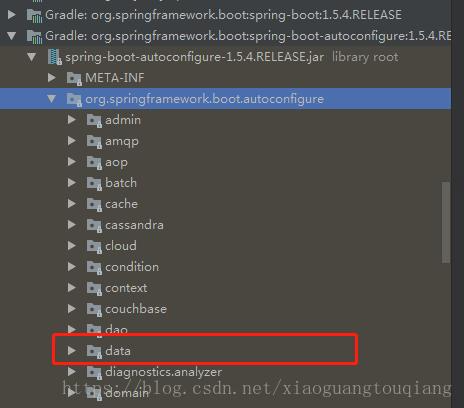Image resolution: width=464 pixels, height=408 pixels.
Task: Expand the couchbase package arrow
Action: 72,309
